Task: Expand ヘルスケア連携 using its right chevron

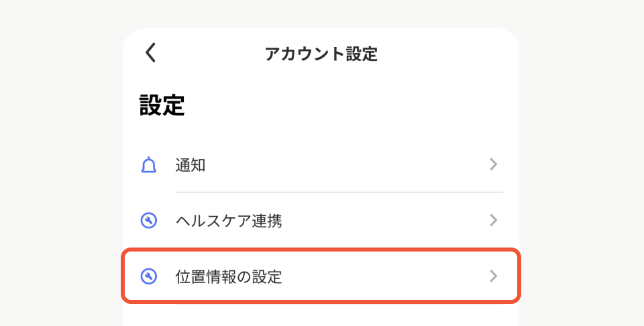Action: (x=493, y=220)
